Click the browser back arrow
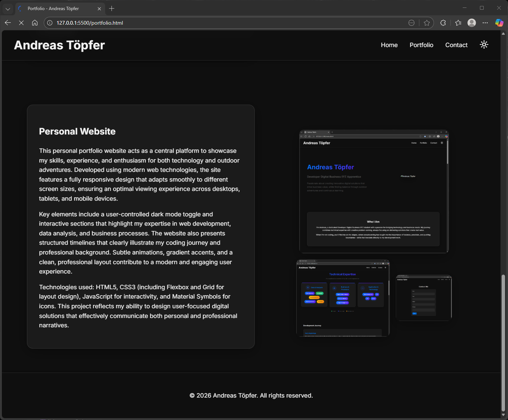 (8, 23)
